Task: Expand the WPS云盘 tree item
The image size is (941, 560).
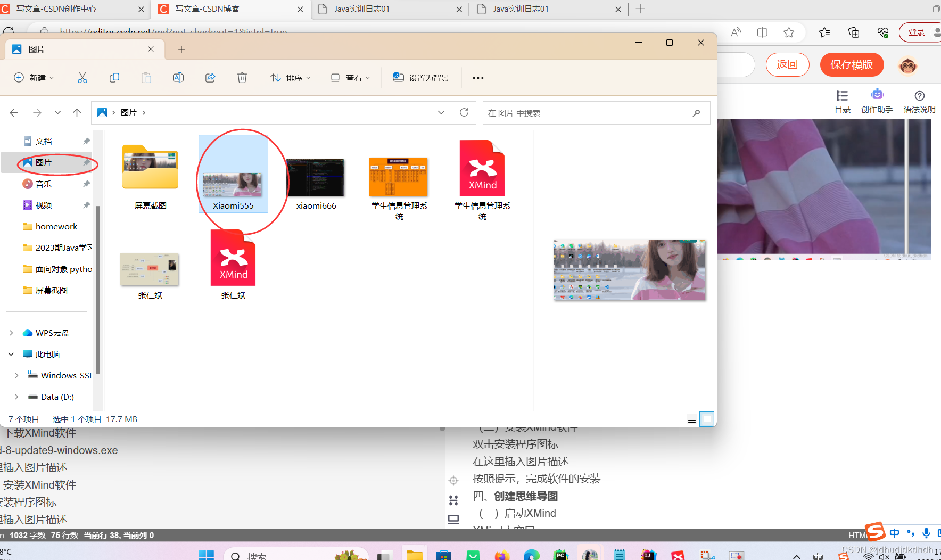Action: click(11, 332)
